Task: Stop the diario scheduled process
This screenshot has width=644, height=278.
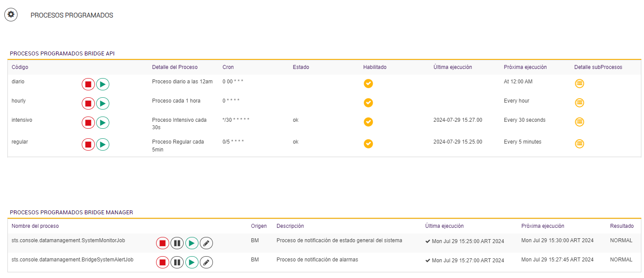Action: (88, 84)
